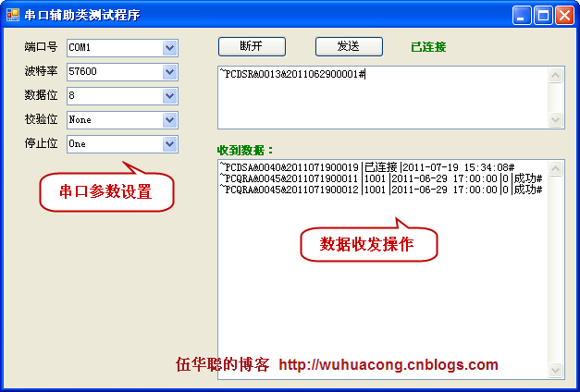This screenshot has width=580, height=392.
Task: Click the application icon in title bar
Action: [13, 15]
